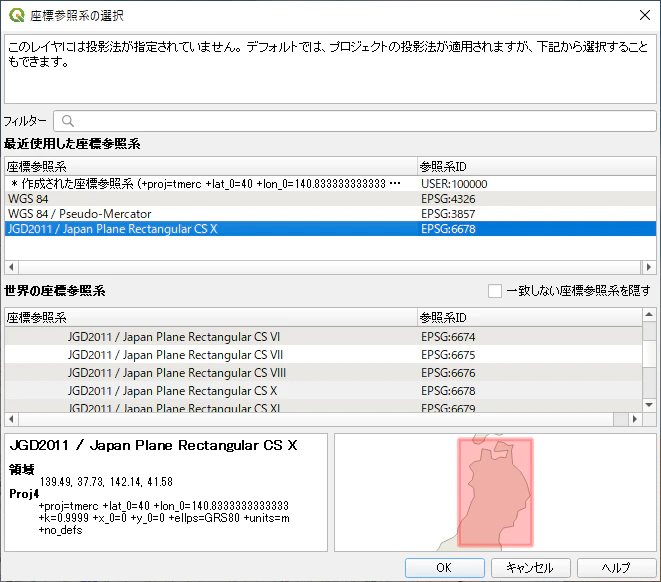661x582 pixels.
Task: Click the right scroll arrow of the world list
Action: 635,419
